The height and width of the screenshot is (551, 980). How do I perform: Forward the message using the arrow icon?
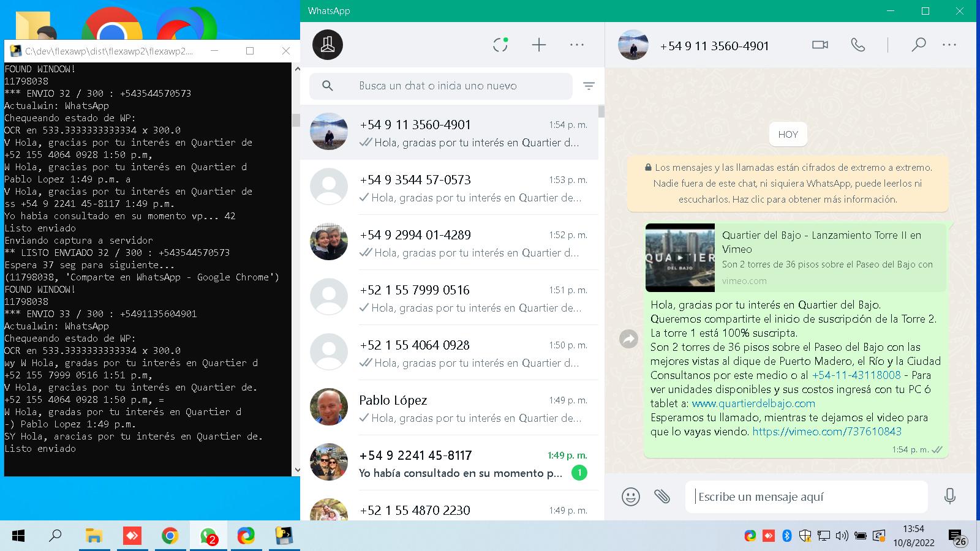(629, 339)
